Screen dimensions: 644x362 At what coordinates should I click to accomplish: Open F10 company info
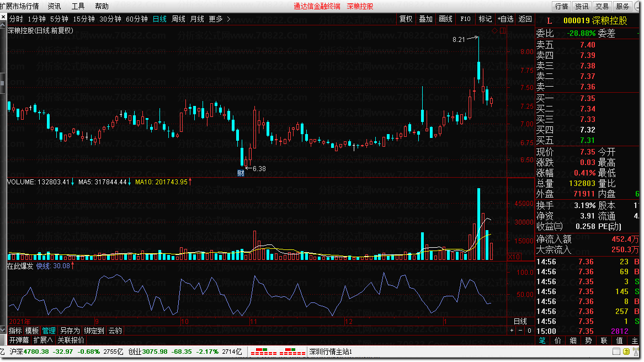[x=465, y=19]
